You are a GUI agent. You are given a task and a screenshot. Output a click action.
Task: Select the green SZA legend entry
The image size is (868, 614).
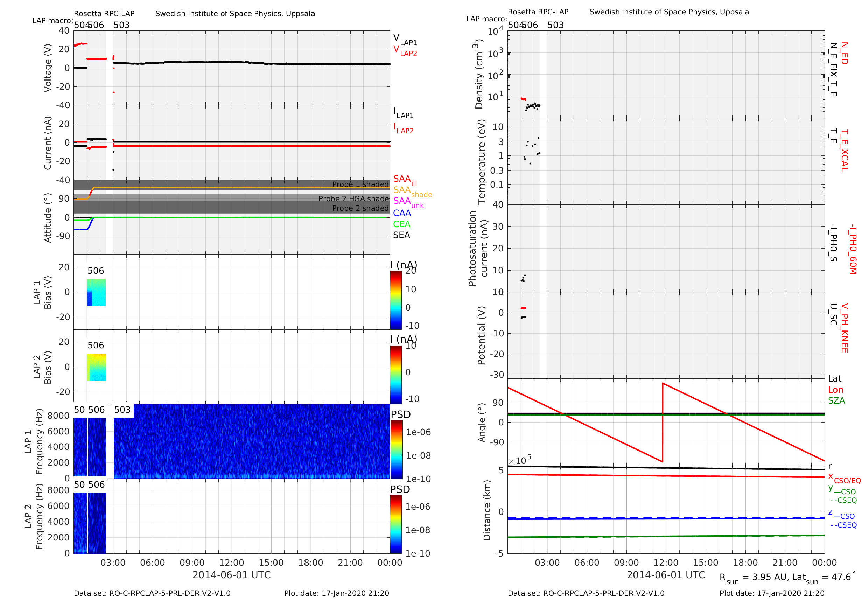(x=836, y=400)
